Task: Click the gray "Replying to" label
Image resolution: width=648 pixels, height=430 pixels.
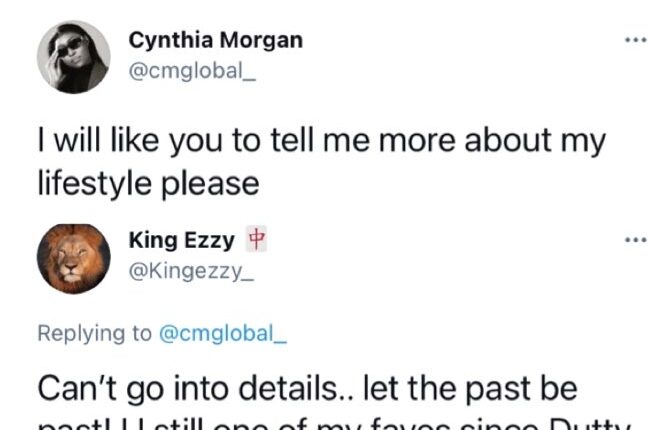Action: (x=95, y=333)
